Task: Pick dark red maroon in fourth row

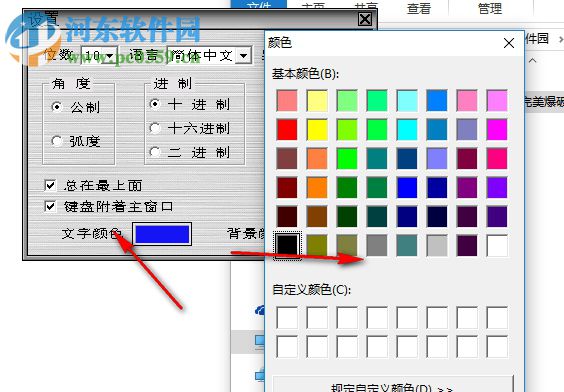Action: pyautogui.click(x=287, y=188)
